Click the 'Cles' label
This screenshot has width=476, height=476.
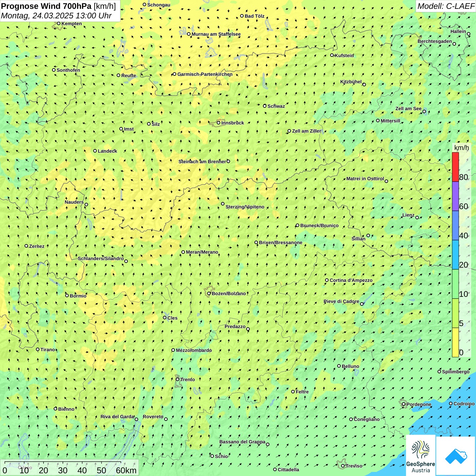pos(172,318)
